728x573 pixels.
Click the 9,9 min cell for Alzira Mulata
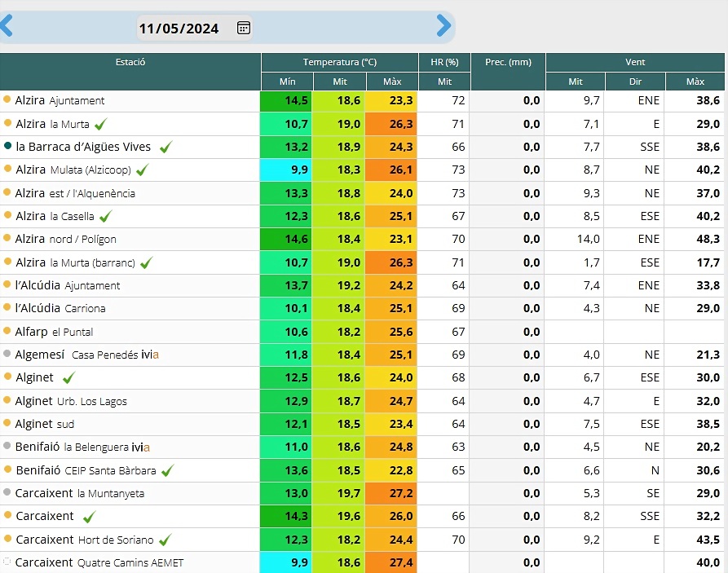(286, 170)
